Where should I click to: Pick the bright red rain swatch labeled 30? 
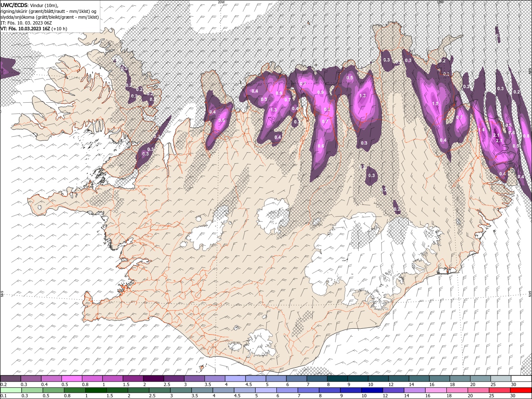point(521,390)
